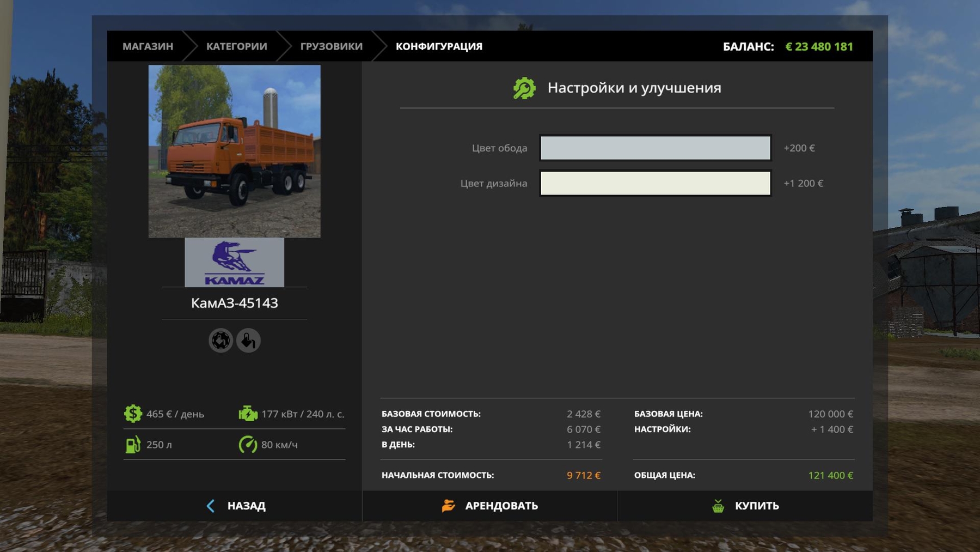Go to the Категории breadcrumb
Screen dimensions: 980x552
236,46
